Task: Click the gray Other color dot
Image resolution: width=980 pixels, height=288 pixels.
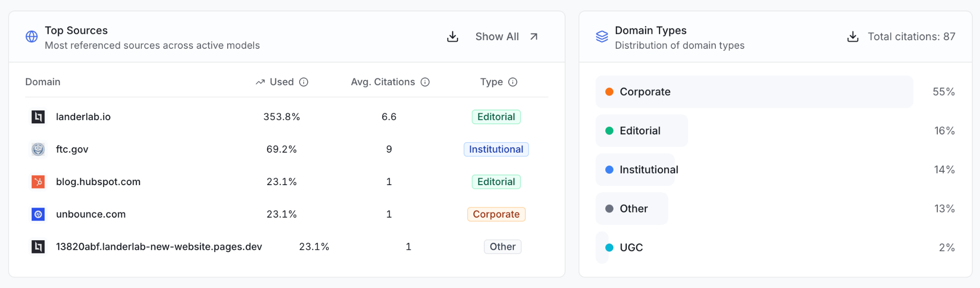Action: (609, 209)
